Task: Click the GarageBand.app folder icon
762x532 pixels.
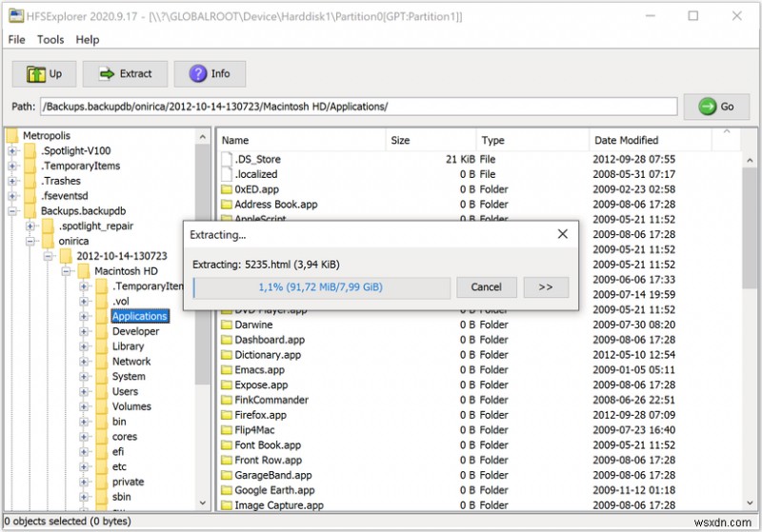Action: (x=227, y=475)
